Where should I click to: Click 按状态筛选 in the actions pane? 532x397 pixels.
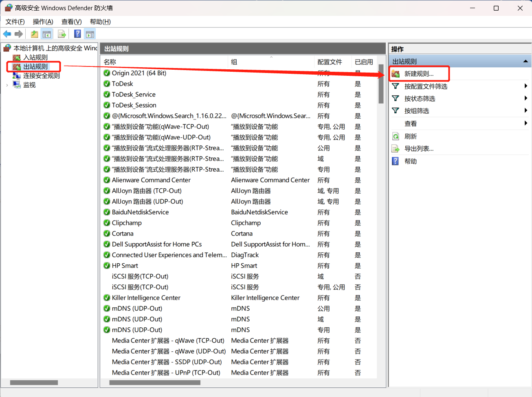coord(420,99)
